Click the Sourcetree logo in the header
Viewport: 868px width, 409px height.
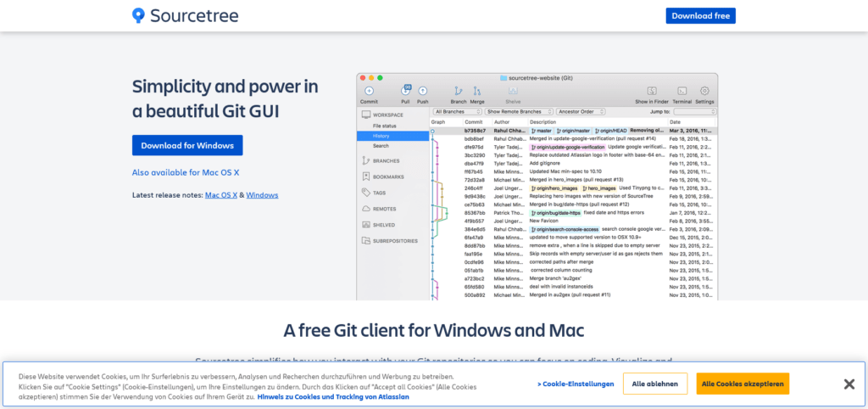(186, 15)
